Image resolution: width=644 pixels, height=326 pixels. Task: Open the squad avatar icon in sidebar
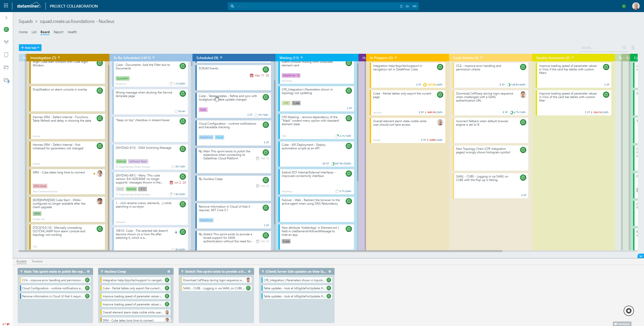pos(6,29)
